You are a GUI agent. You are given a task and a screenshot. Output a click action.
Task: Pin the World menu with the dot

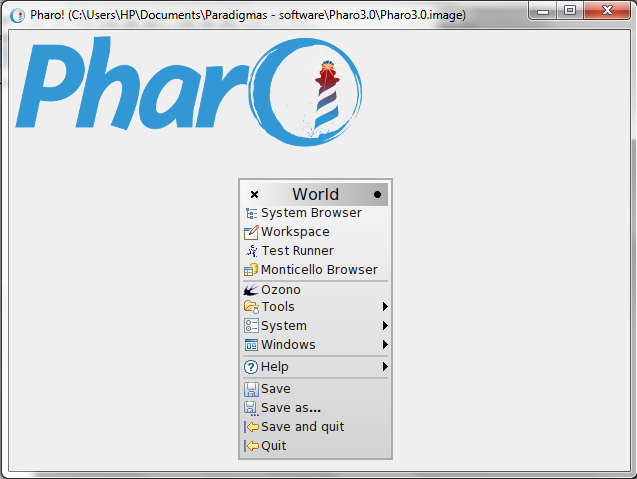[377, 195]
